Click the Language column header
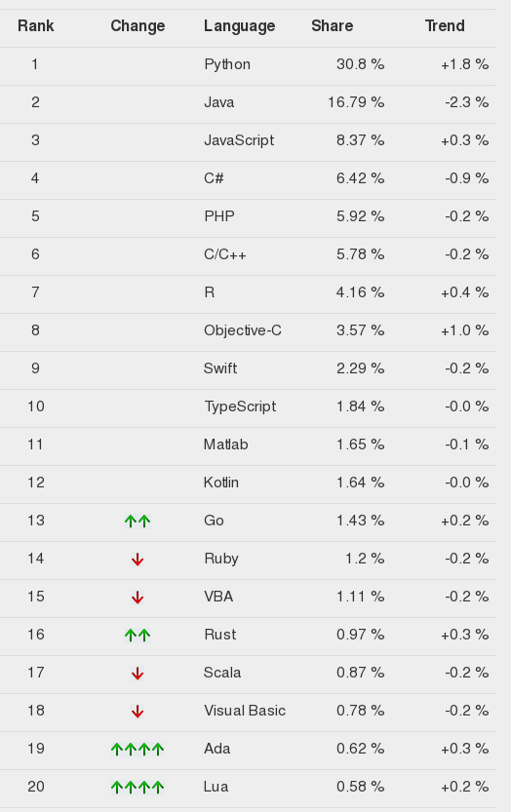 pos(240,26)
